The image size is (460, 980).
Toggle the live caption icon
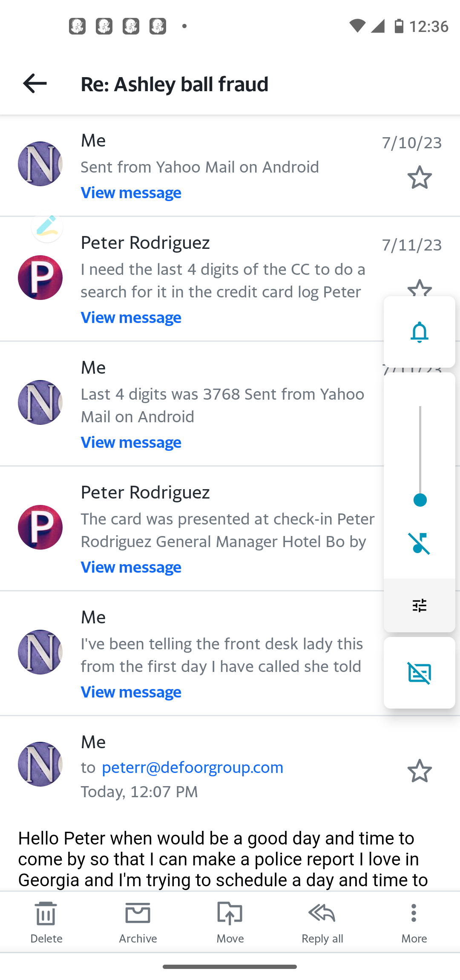420,673
